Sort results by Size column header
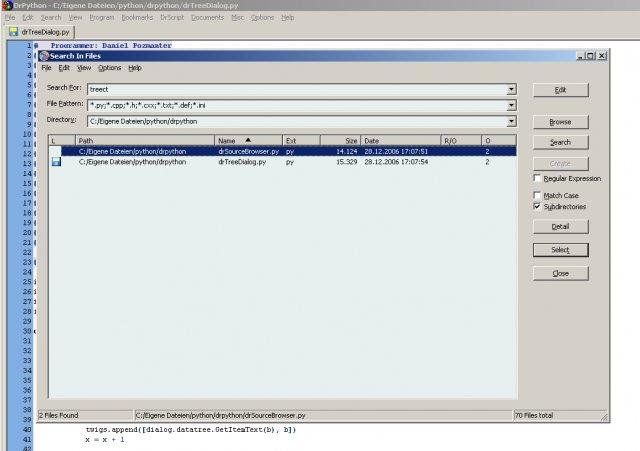The height and width of the screenshot is (451, 640). (x=340, y=140)
